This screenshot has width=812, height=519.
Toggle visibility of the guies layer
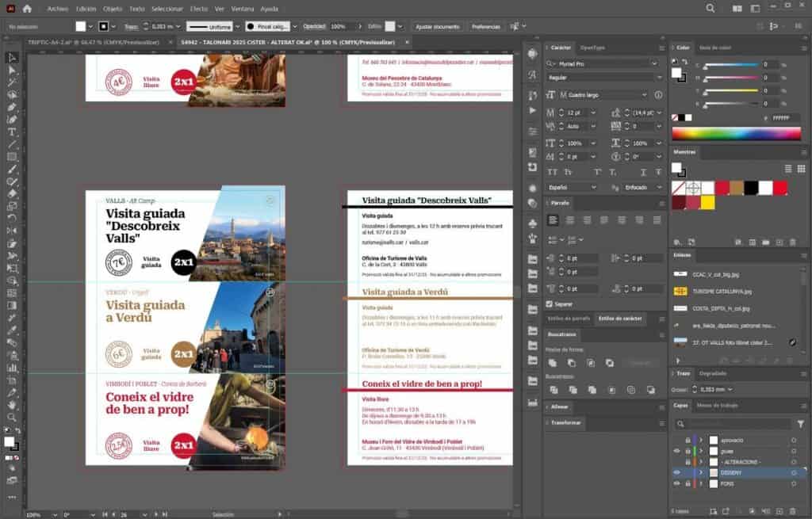(x=676, y=450)
